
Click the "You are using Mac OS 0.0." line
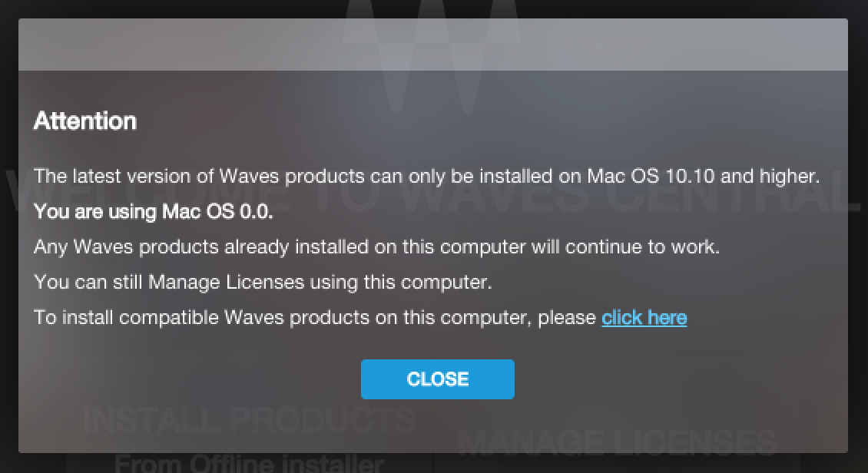tap(154, 211)
